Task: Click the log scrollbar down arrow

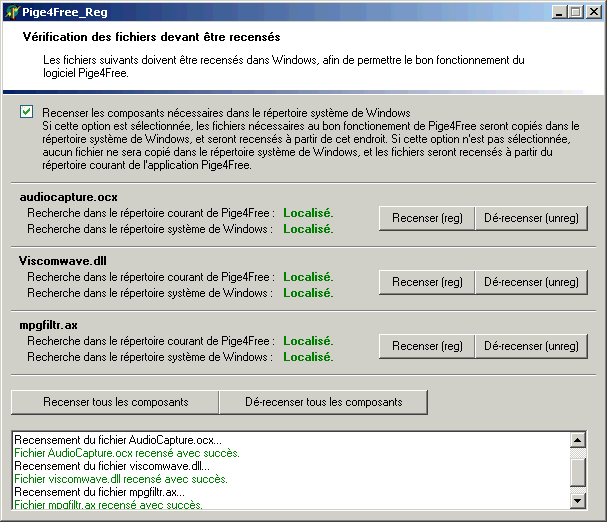Action: click(578, 501)
